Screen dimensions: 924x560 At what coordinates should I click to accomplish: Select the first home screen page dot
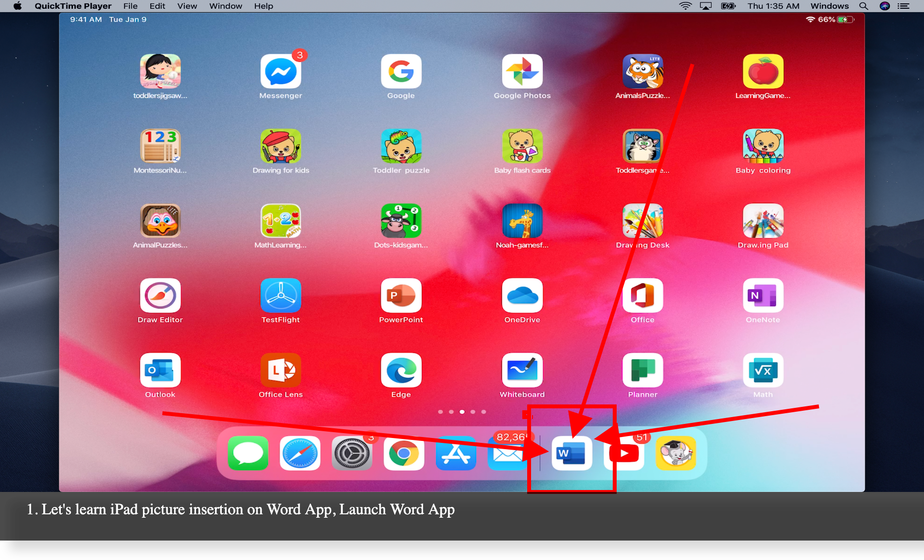click(x=441, y=412)
